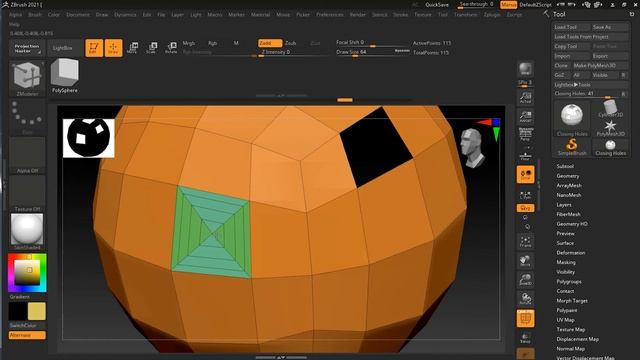Open the Document menu
The height and width of the screenshot is (360, 640).
pos(78,15)
